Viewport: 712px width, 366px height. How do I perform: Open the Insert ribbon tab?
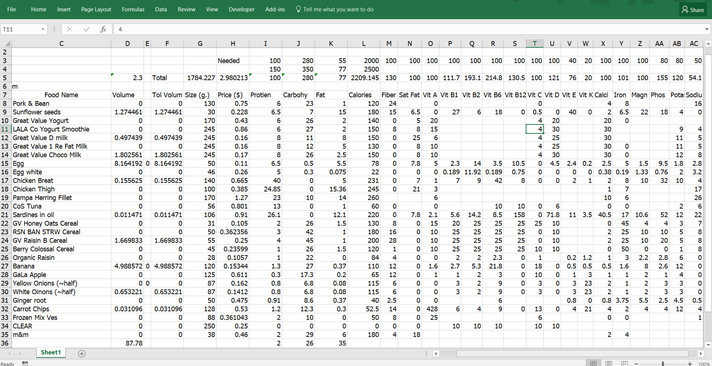coord(64,9)
